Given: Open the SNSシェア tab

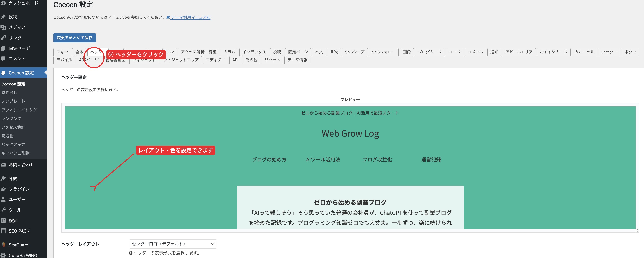Looking at the screenshot, I should coord(355,52).
